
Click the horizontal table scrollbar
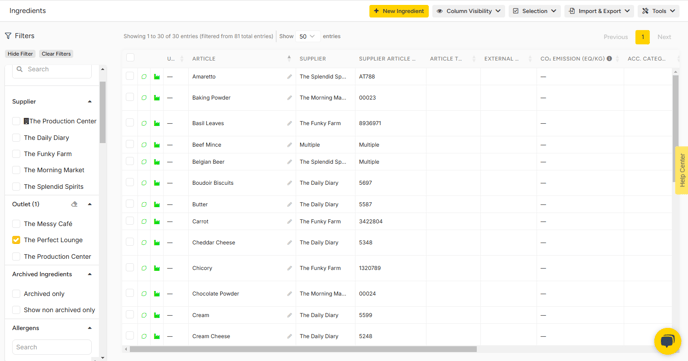pyautogui.click(x=303, y=349)
